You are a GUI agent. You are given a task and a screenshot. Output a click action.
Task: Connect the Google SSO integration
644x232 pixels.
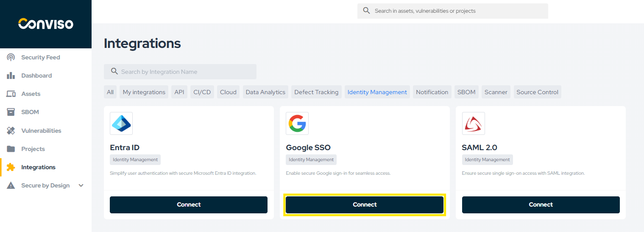point(365,204)
